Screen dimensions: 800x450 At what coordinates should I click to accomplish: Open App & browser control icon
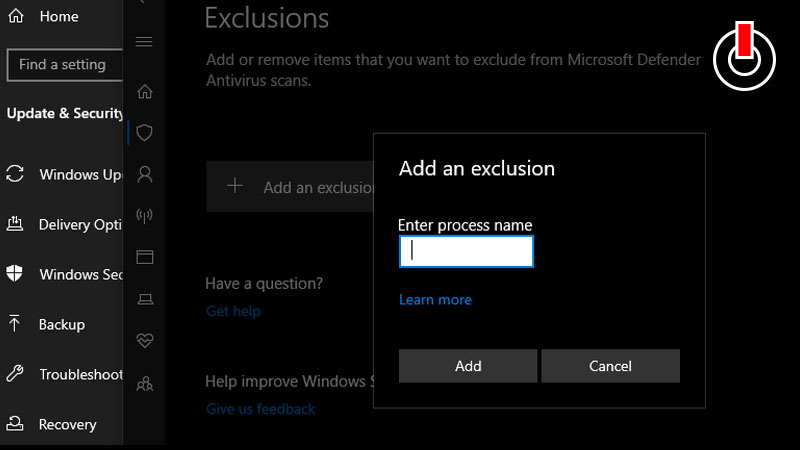click(x=145, y=257)
